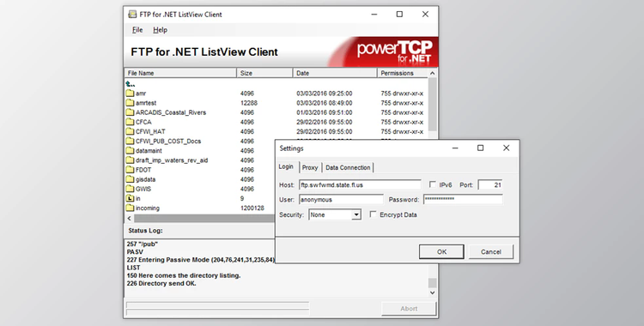The width and height of the screenshot is (644, 326).
Task: Select the ARCADIS_Coastal_Rivers folder icon
Action: click(x=130, y=112)
